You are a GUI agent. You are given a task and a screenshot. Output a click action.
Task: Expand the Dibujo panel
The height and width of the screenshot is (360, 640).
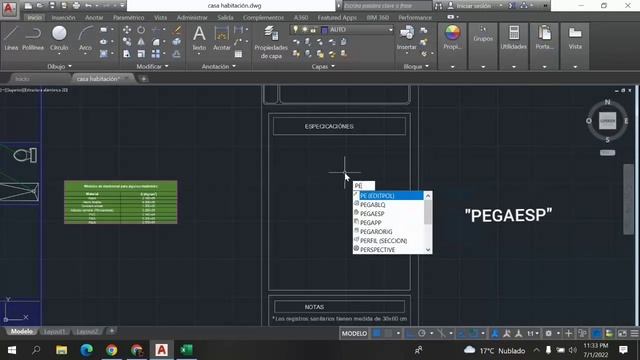[x=60, y=66]
